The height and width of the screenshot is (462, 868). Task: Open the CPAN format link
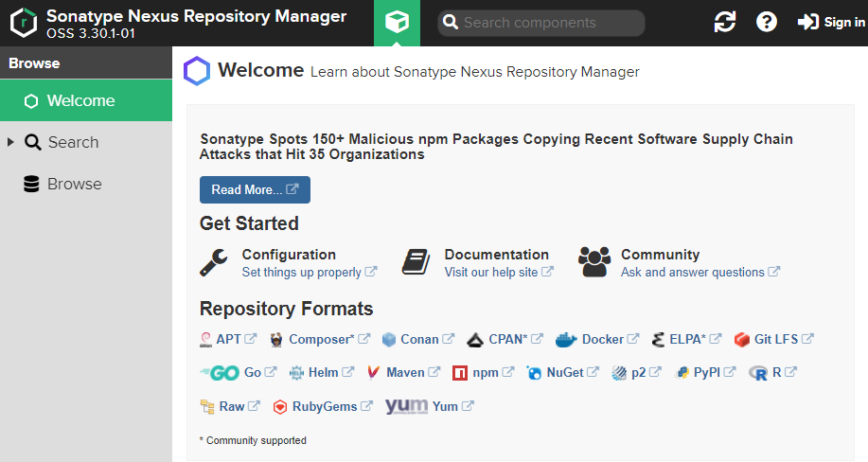point(515,339)
